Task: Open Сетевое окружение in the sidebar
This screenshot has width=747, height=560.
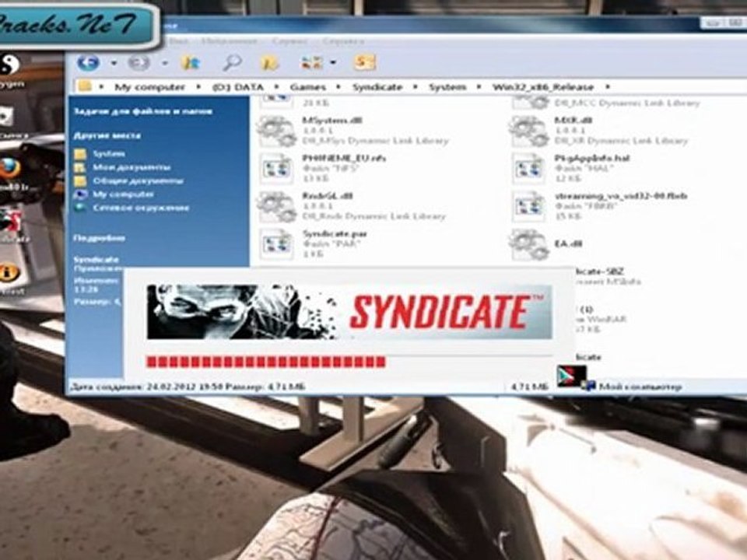Action: (141, 208)
